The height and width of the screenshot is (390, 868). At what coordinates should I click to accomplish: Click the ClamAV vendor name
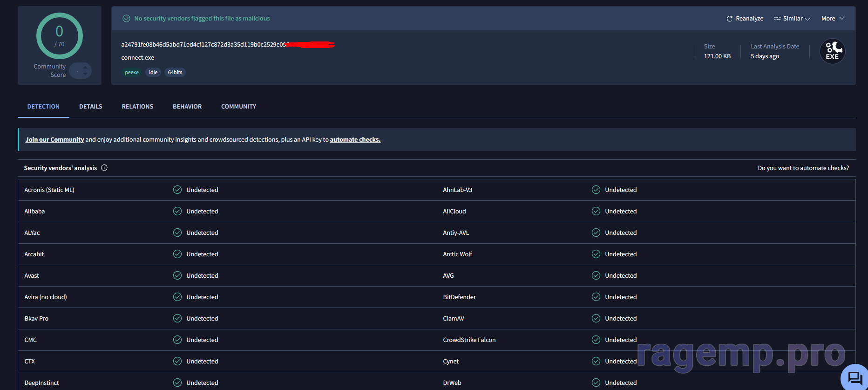pyautogui.click(x=454, y=319)
